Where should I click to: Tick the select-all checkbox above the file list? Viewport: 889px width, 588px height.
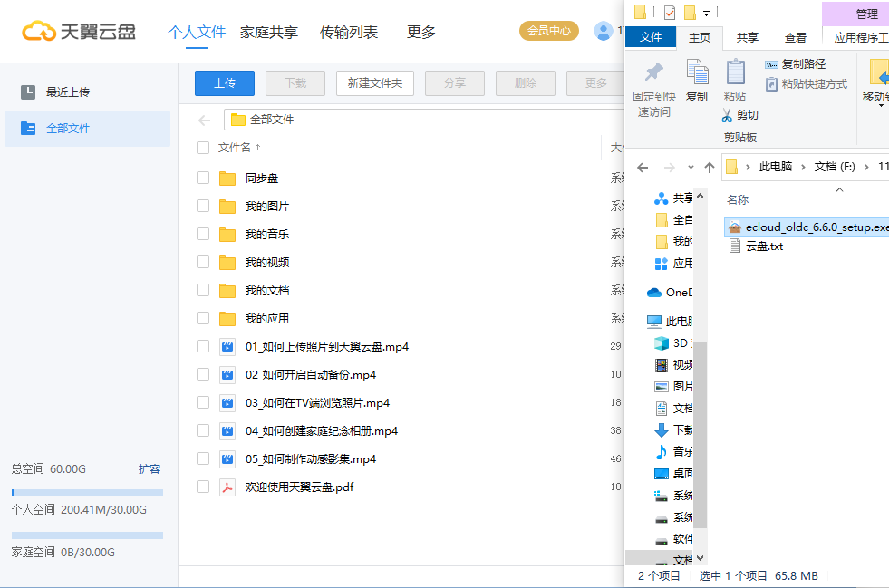tap(201, 147)
